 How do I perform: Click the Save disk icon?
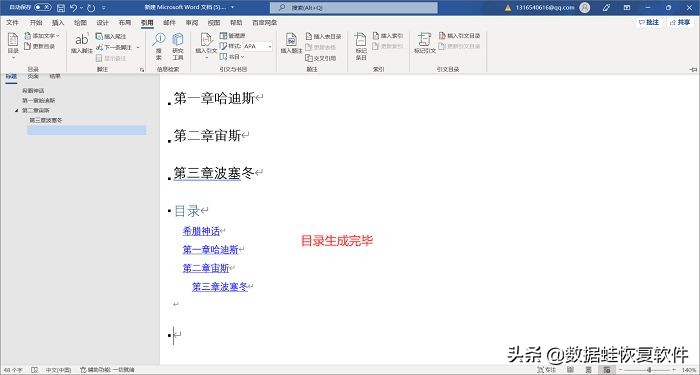[61, 8]
